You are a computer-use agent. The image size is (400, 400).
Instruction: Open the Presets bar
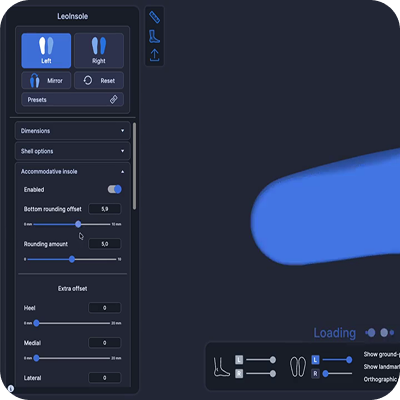click(x=73, y=100)
